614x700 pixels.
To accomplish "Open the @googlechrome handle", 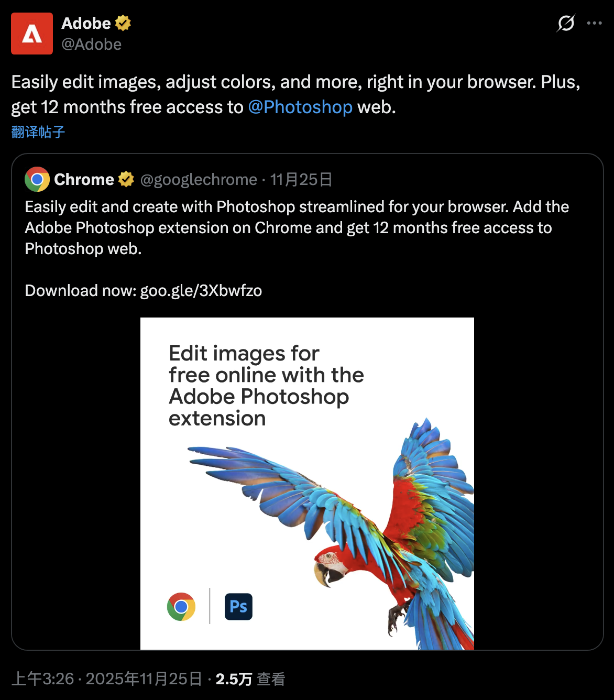I will [x=199, y=180].
